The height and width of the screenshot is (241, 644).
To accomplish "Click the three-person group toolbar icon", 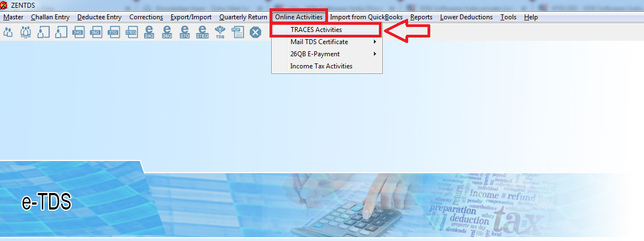I will pyautogui.click(x=25, y=32).
